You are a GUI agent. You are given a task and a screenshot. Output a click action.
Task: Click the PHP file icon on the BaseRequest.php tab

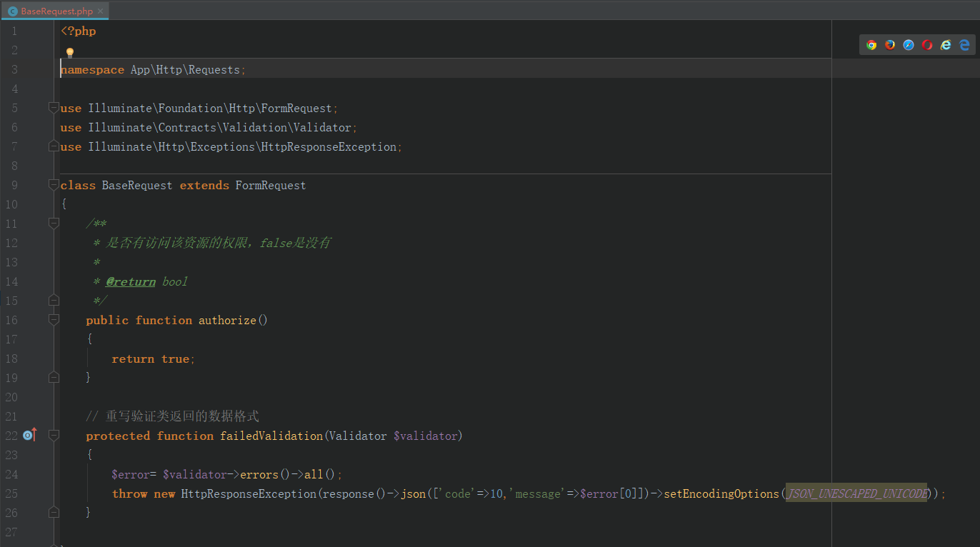coord(13,11)
